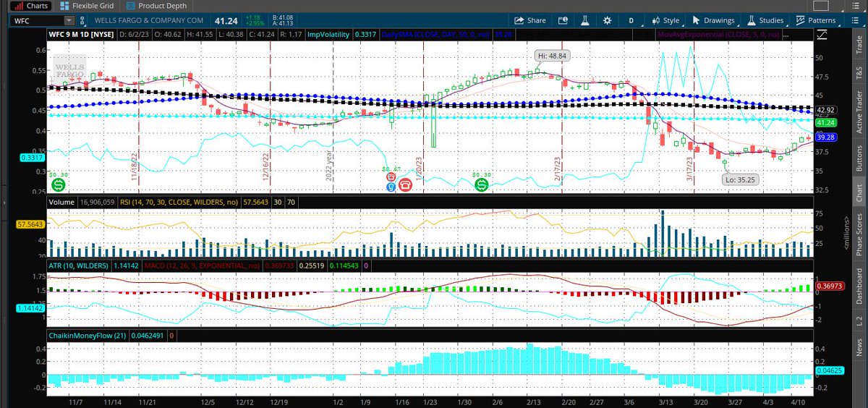Click the 12/16/22 expiration marker line

[270, 116]
